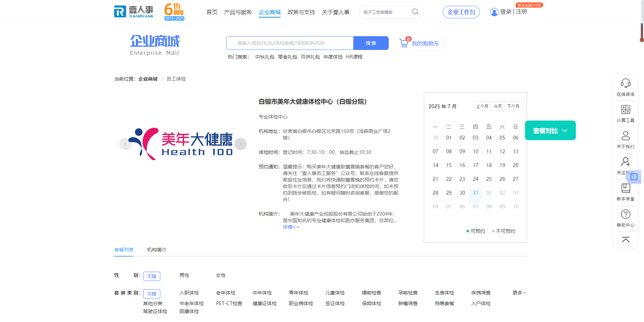644x322 pixels.
Task: Expand 更多 package categories
Action: (519, 293)
